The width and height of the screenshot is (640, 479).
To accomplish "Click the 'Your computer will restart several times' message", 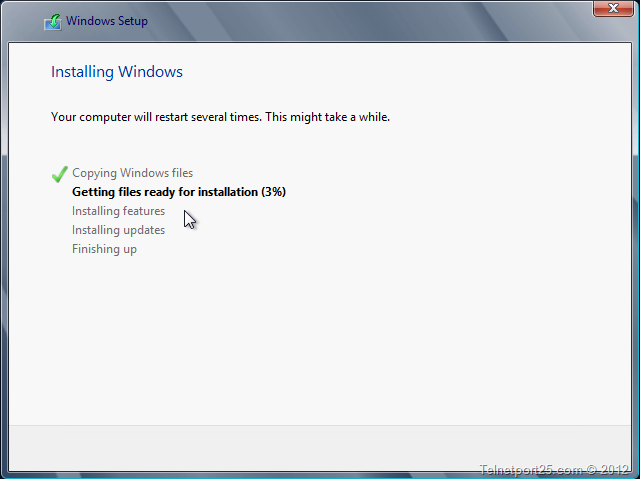I will [x=220, y=117].
